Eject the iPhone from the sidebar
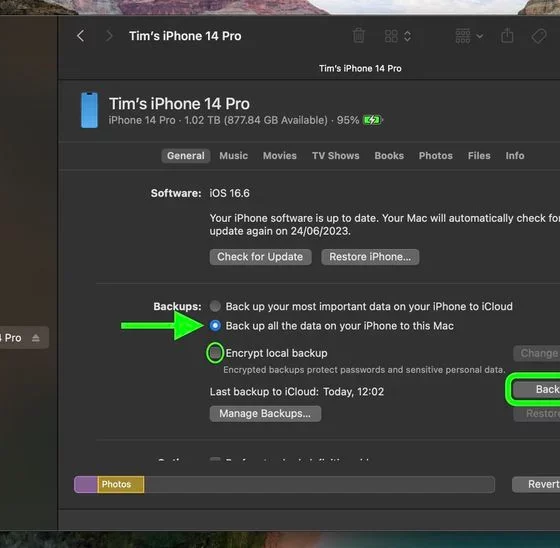 point(36,338)
